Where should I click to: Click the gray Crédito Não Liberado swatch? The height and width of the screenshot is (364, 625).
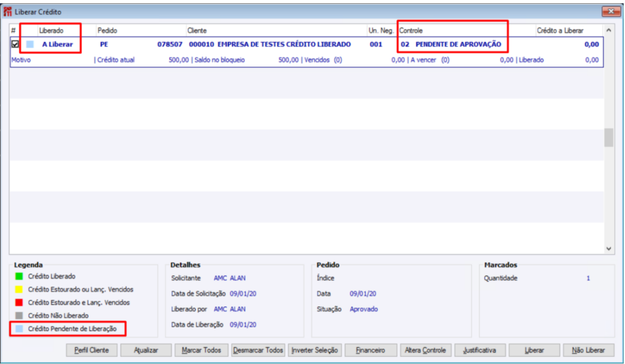[x=19, y=316]
